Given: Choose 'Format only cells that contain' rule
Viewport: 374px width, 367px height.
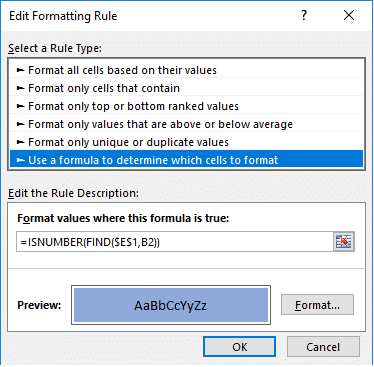Looking at the screenshot, I should (x=186, y=88).
